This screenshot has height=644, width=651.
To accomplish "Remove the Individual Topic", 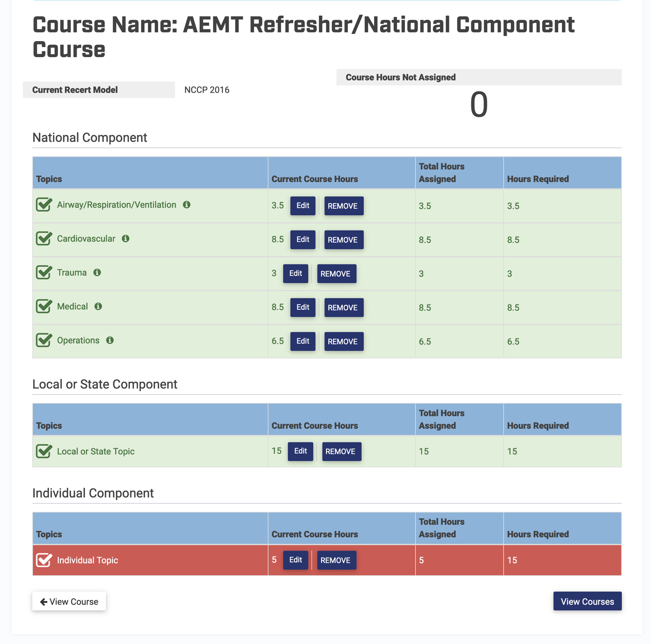I will point(336,560).
